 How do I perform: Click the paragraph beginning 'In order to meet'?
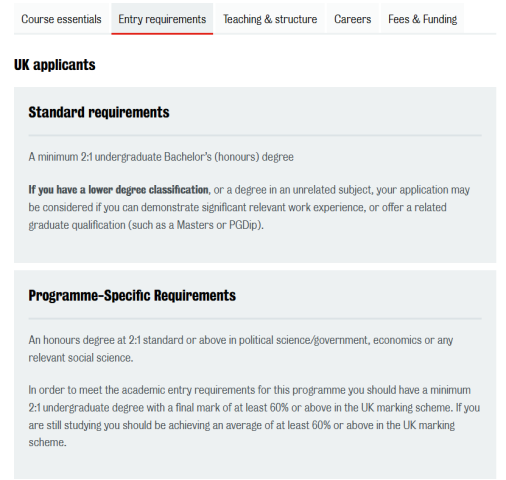click(x=254, y=416)
